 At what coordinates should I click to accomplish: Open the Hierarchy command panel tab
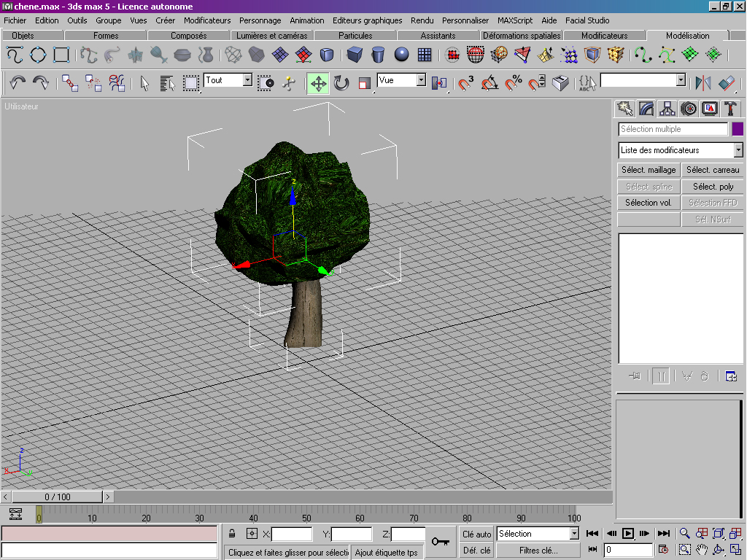pos(667,109)
